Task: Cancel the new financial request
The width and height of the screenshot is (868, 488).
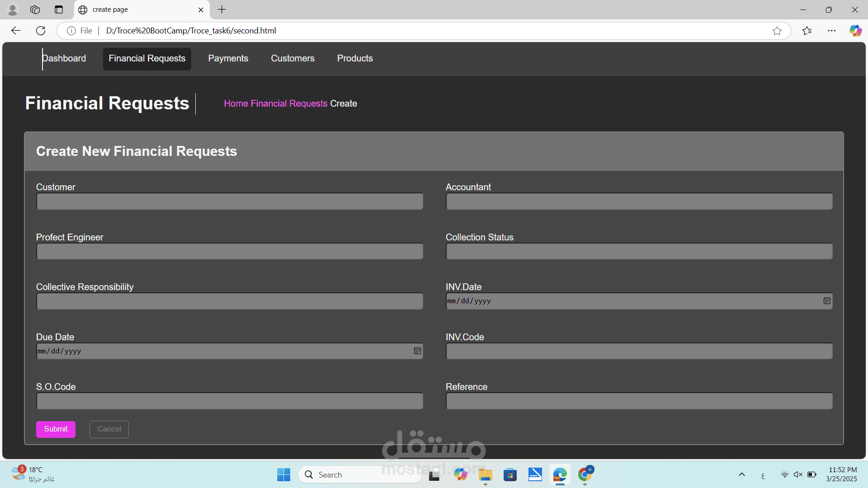Action: click(109, 429)
